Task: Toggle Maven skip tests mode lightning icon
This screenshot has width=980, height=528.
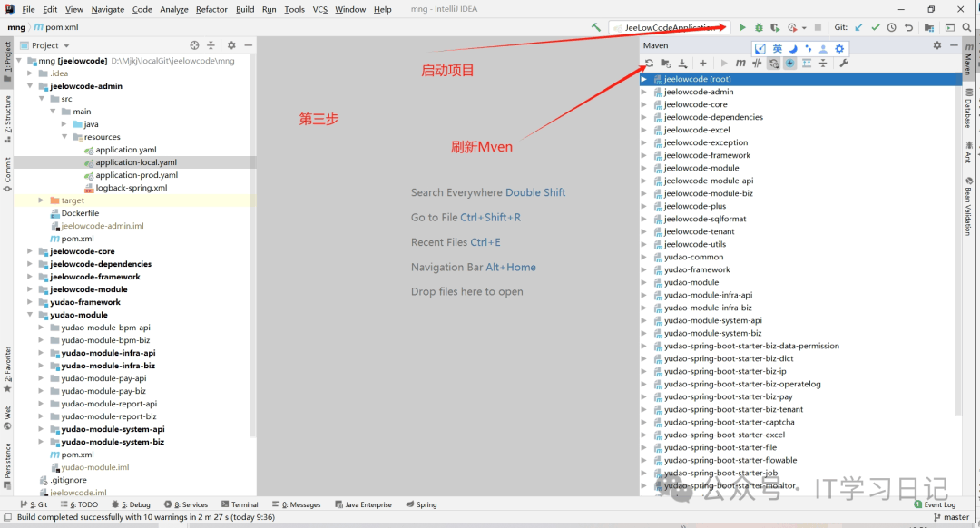Action: point(790,64)
